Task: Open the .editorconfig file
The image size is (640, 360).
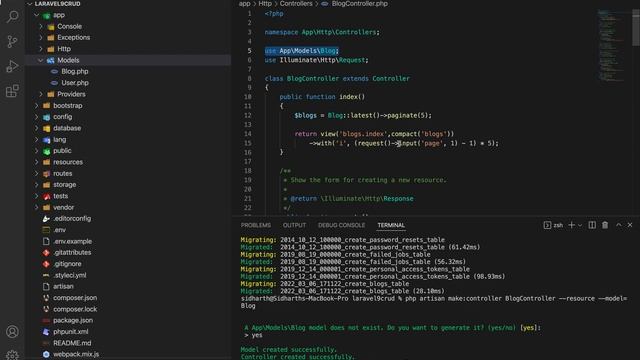Action: pyautogui.click(x=72, y=219)
